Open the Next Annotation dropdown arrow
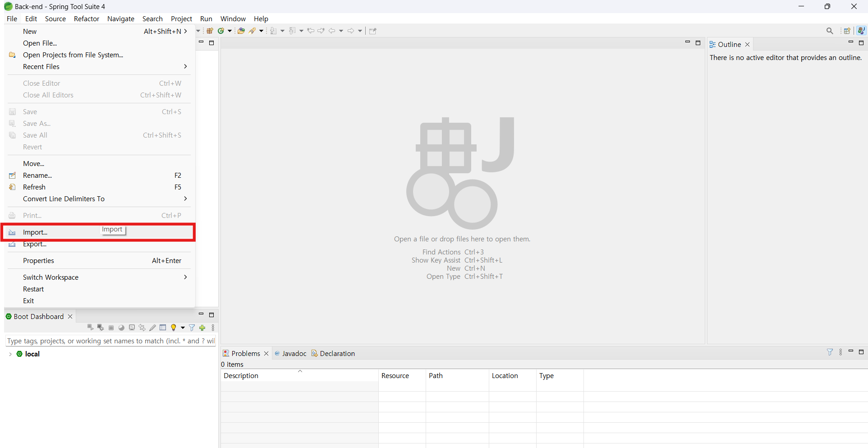 pos(282,31)
